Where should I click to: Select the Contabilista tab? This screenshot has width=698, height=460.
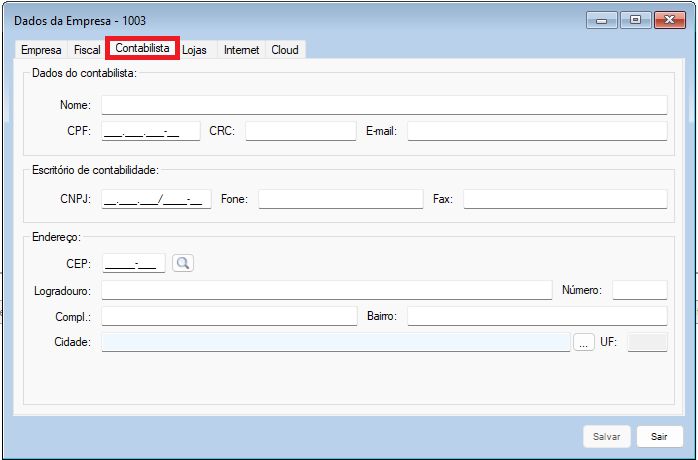tap(142, 48)
